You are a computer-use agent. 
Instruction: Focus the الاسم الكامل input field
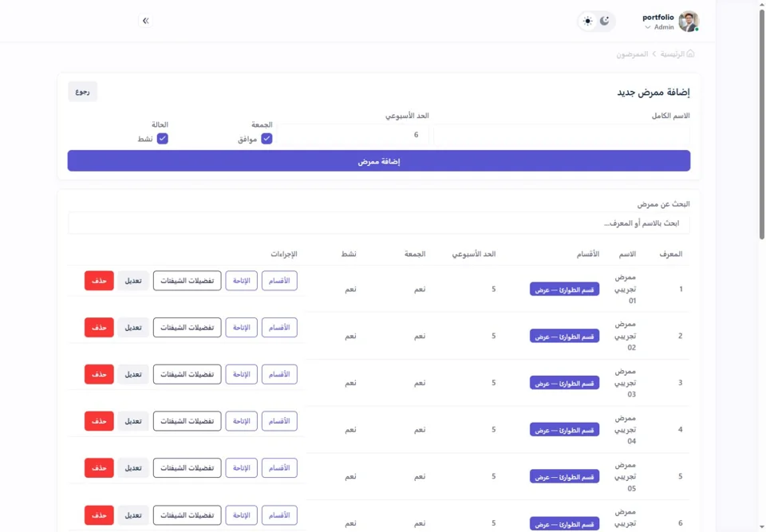pos(562,135)
